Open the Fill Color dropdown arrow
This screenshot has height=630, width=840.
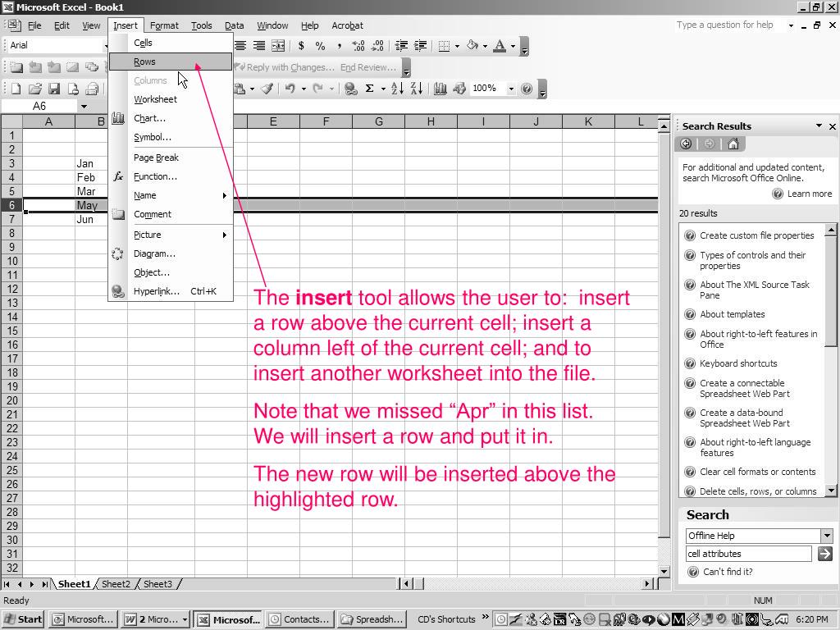(486, 46)
